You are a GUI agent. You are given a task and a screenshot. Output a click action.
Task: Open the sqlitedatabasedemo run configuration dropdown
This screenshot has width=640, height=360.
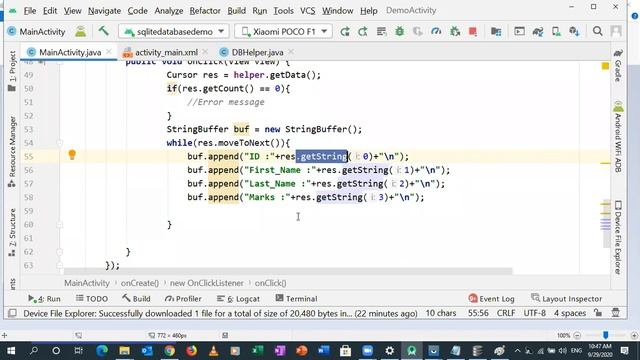(174, 31)
